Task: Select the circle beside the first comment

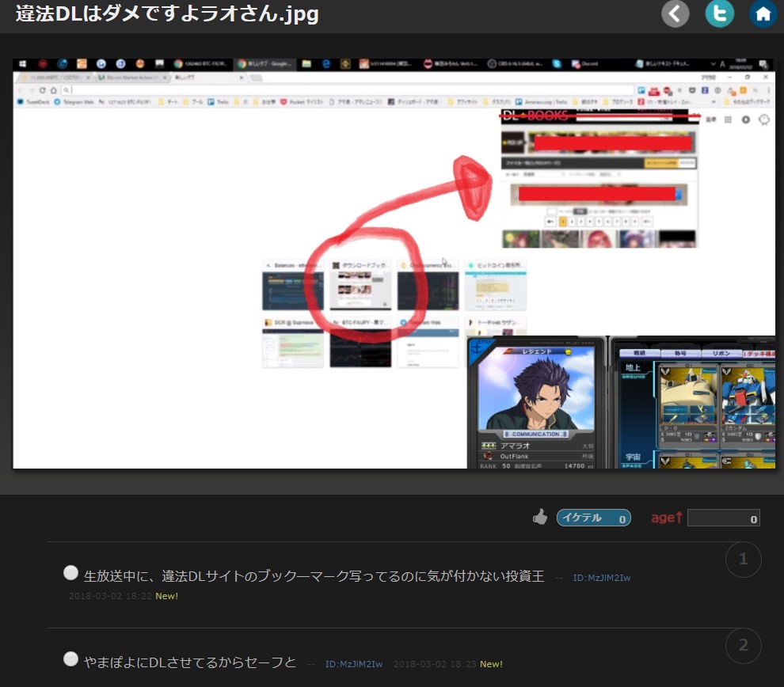Action: click(x=71, y=573)
